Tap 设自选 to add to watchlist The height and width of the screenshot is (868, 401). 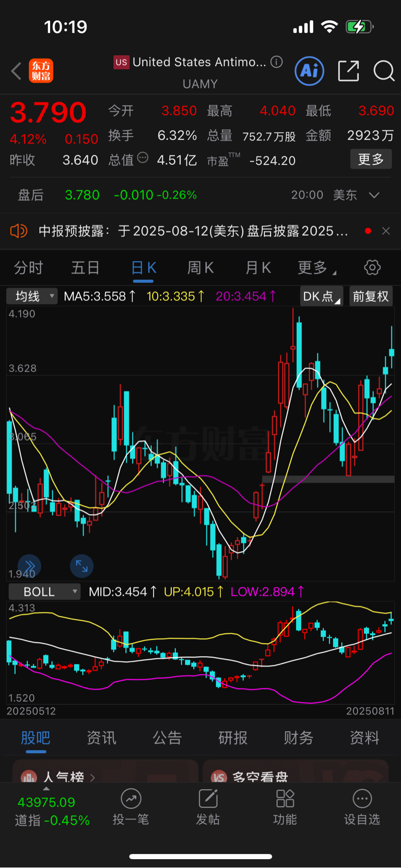362,807
